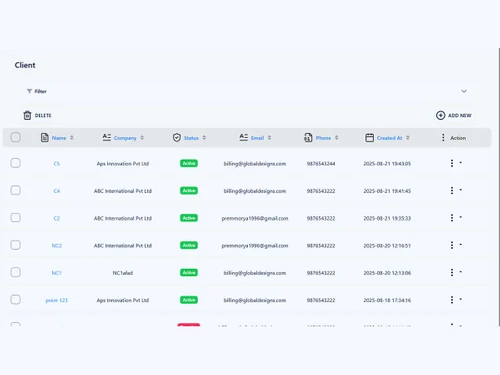Click the Created At header label
Screen dimensions: 500x375
coord(389,138)
